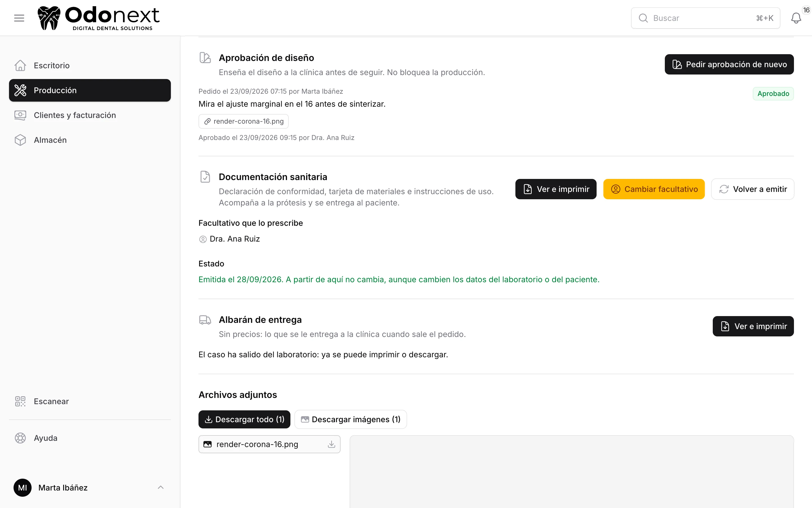Image resolution: width=812 pixels, height=508 pixels.
Task: Open the hamburger menu icon
Action: coord(19,18)
